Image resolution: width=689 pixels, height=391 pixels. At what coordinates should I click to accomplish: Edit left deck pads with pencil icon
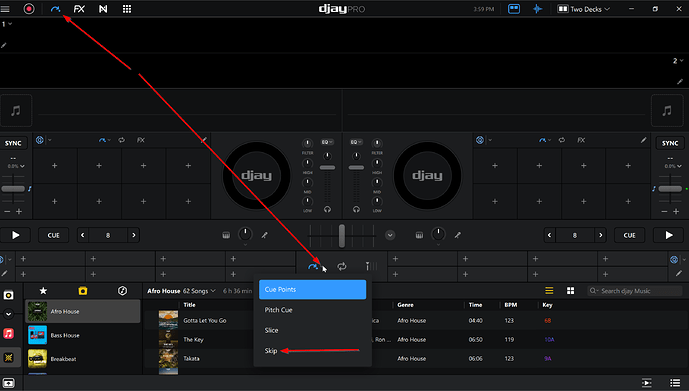click(203, 140)
